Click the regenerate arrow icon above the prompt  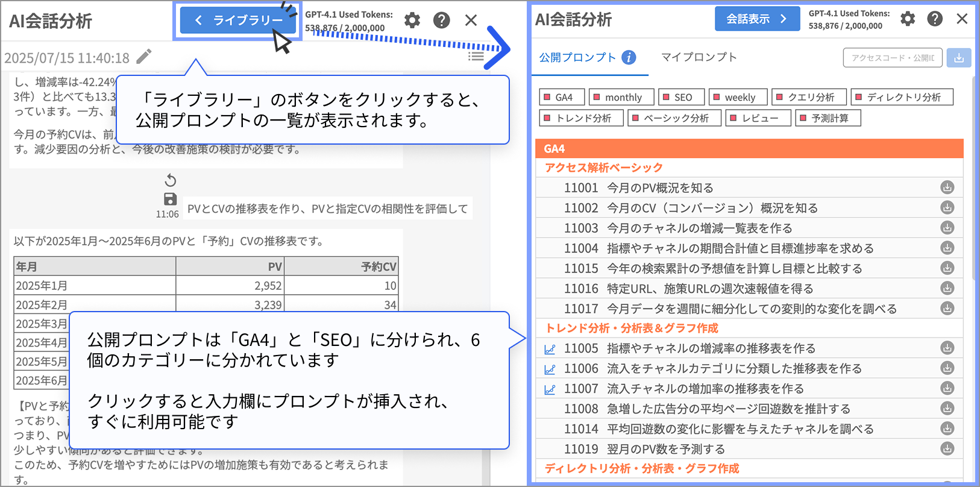coord(171,180)
